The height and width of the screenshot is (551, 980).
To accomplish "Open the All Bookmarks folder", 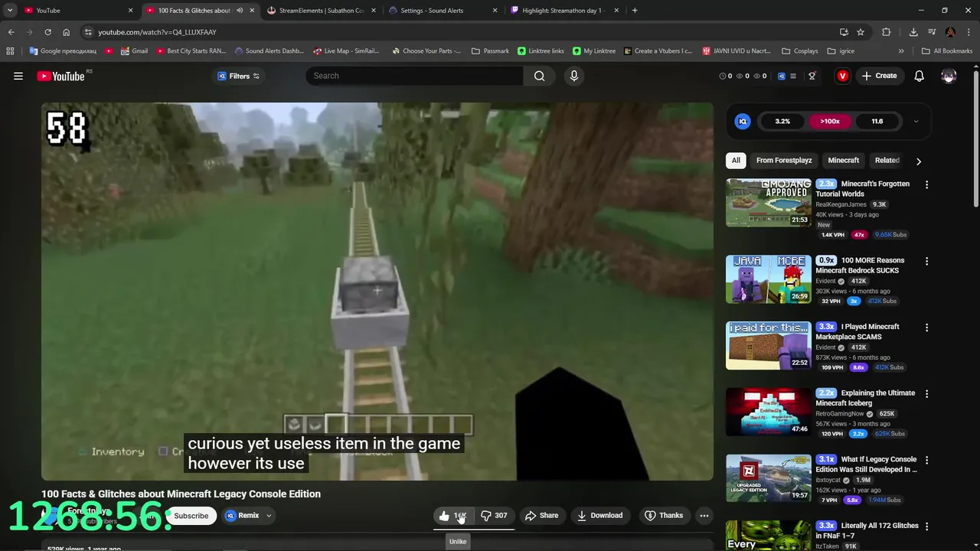I will pos(947,51).
